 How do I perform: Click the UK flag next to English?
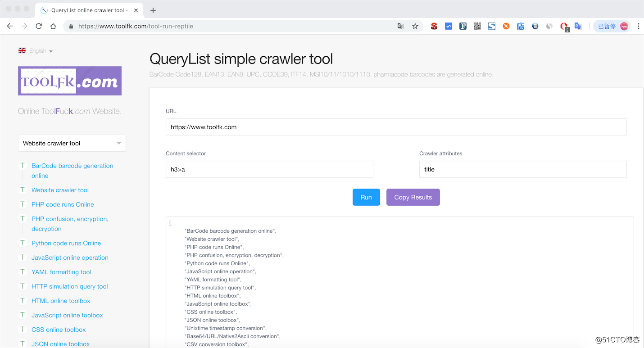pyautogui.click(x=22, y=50)
